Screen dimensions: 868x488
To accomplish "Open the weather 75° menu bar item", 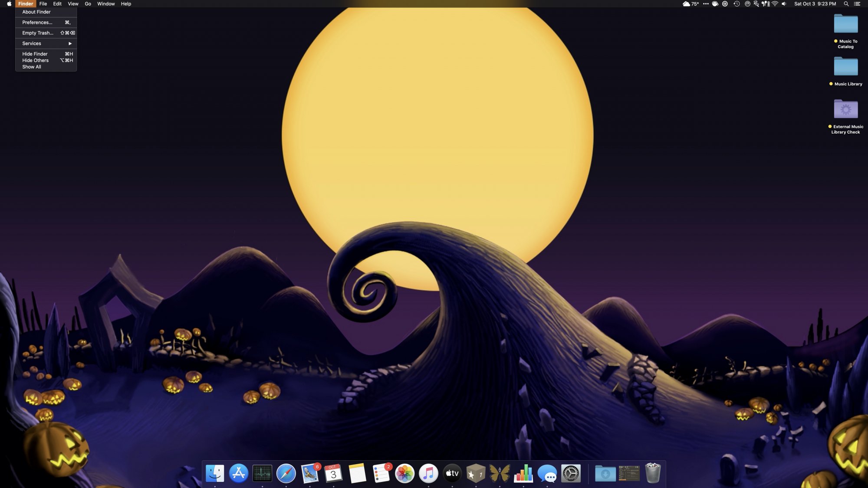I will coord(690,4).
